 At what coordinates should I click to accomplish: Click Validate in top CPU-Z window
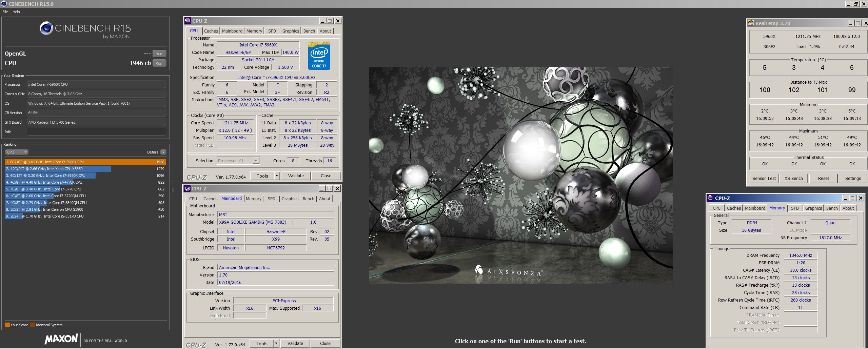pyautogui.click(x=296, y=176)
